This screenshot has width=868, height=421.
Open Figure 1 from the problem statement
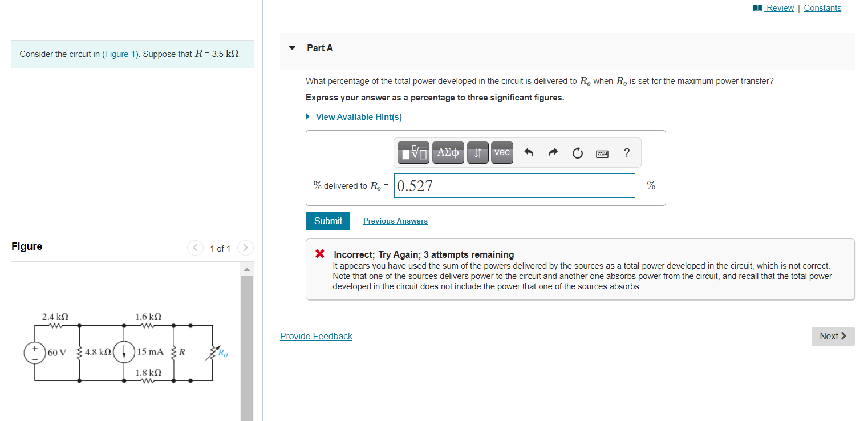pos(120,54)
